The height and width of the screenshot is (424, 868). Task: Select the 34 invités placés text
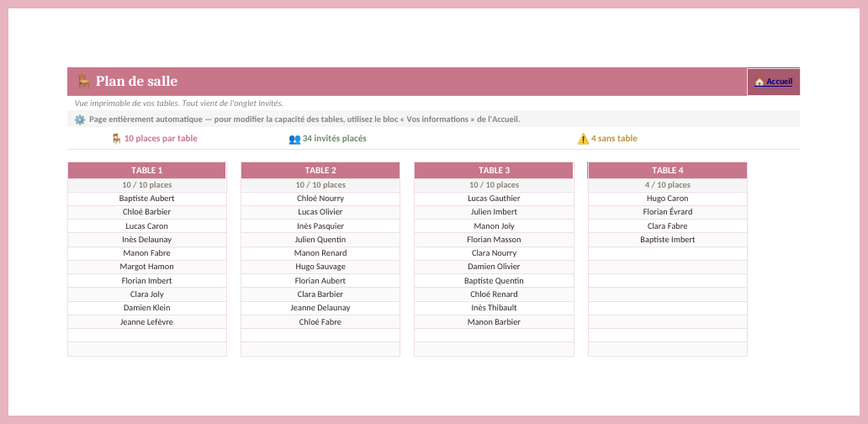(x=335, y=138)
